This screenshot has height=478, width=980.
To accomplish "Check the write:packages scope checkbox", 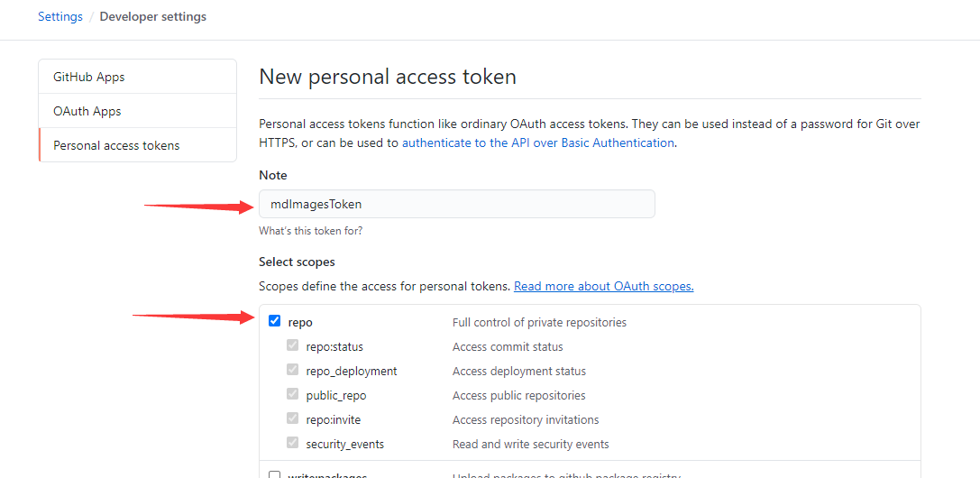I will coord(275,474).
